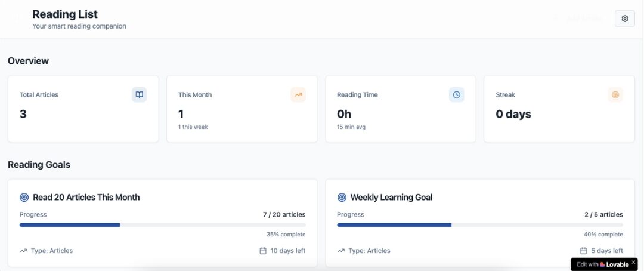Click the Read 20 Articles progress bar
644x271 pixels.
tap(163, 225)
